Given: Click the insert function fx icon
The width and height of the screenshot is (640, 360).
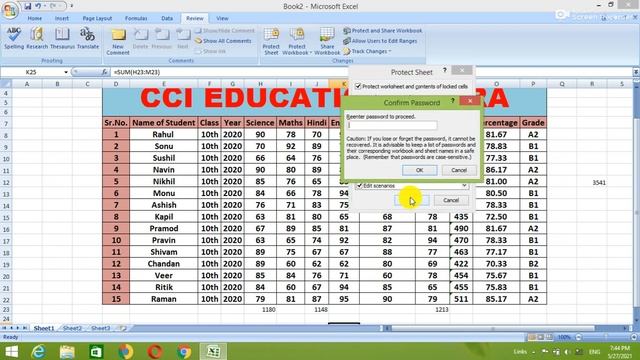Looking at the screenshot, I should 104,72.
